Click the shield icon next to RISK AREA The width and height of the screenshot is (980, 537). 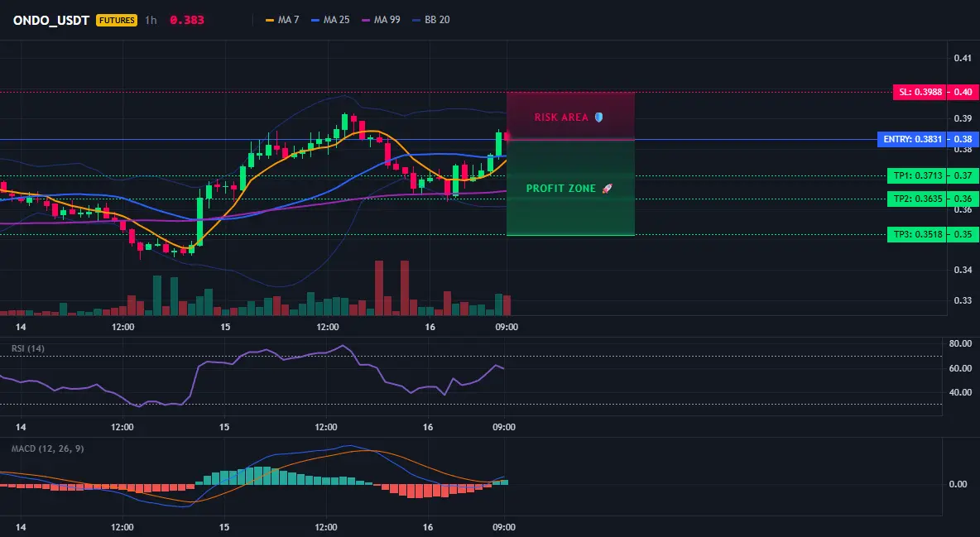[x=598, y=117]
